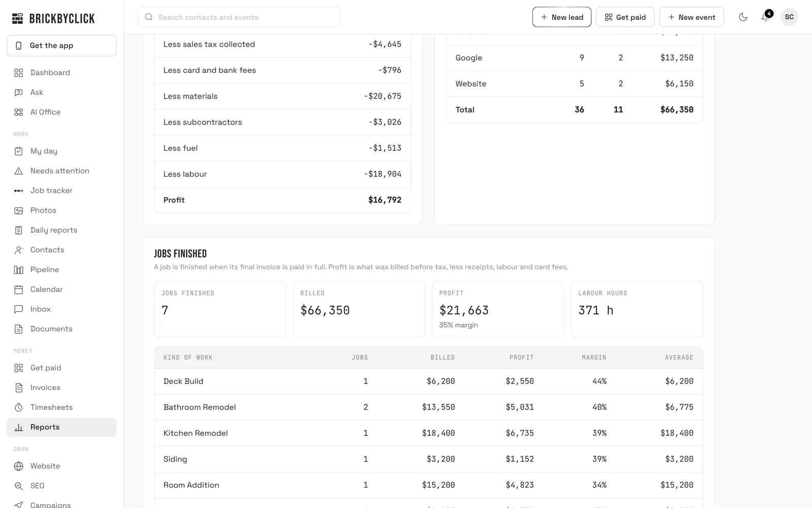Viewport: 812px width, 508px height.
Task: Click the AI Office icon in sidebar
Action: coord(19,112)
